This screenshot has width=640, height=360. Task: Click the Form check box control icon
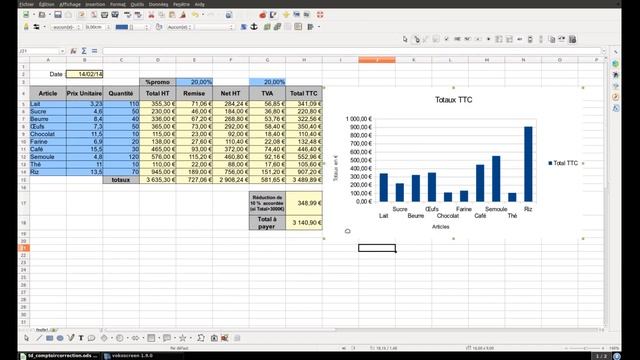(447, 39)
